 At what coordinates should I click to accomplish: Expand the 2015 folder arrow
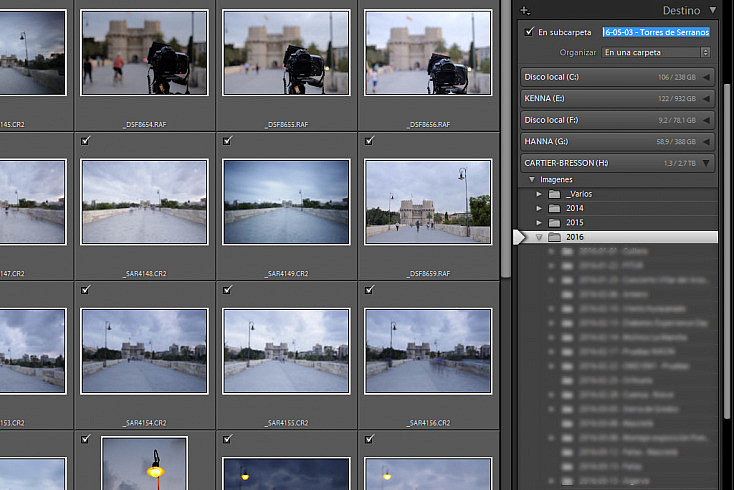[539, 223]
